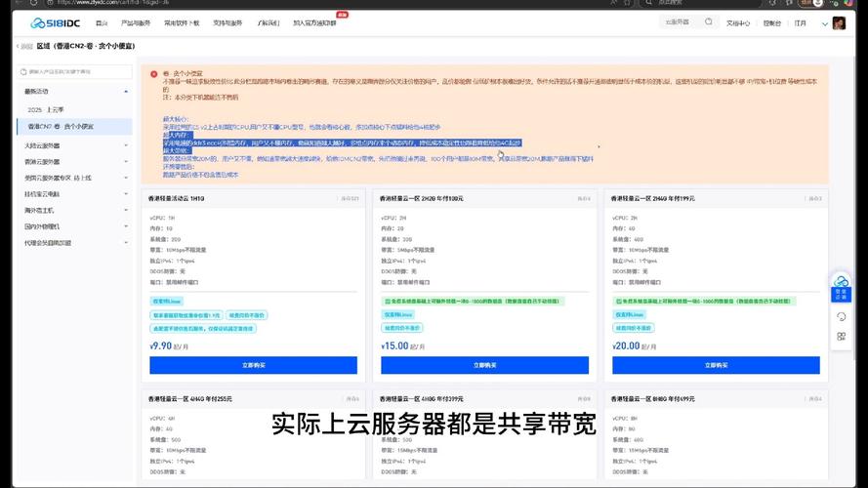Image resolution: width=868 pixels, height=488 pixels.
Task: Click the 2H2G 年付100元 card title
Action: coord(421,199)
